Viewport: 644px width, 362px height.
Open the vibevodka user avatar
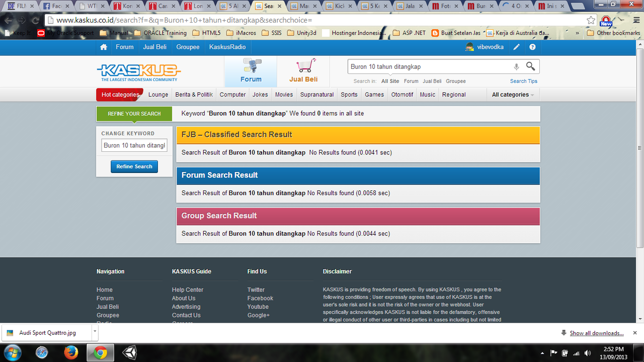click(469, 47)
